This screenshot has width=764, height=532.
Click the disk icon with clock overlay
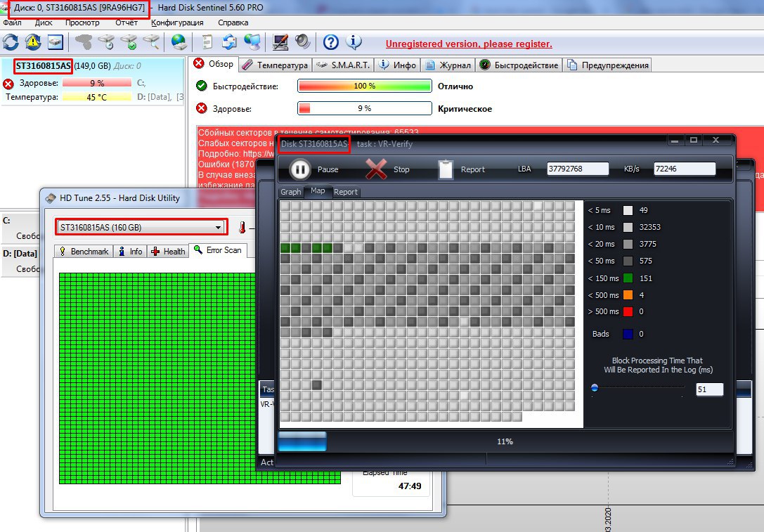click(106, 42)
